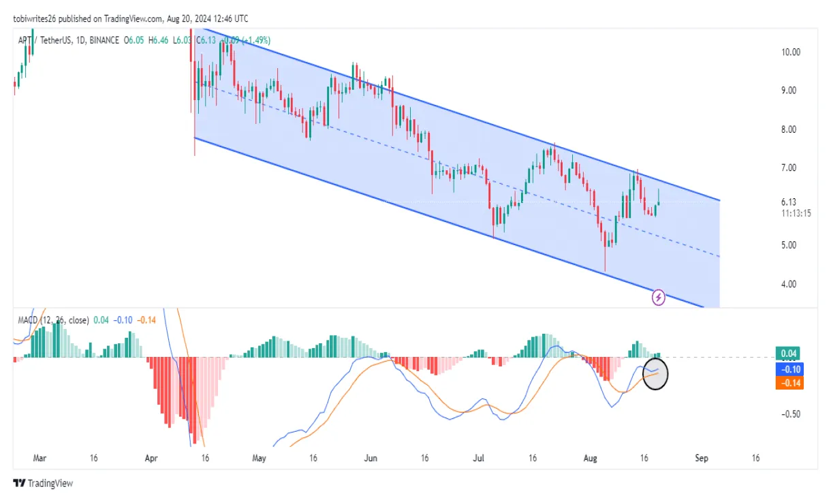Click the low value L6.03
This screenshot has width=831, height=504.
pyautogui.click(x=181, y=40)
